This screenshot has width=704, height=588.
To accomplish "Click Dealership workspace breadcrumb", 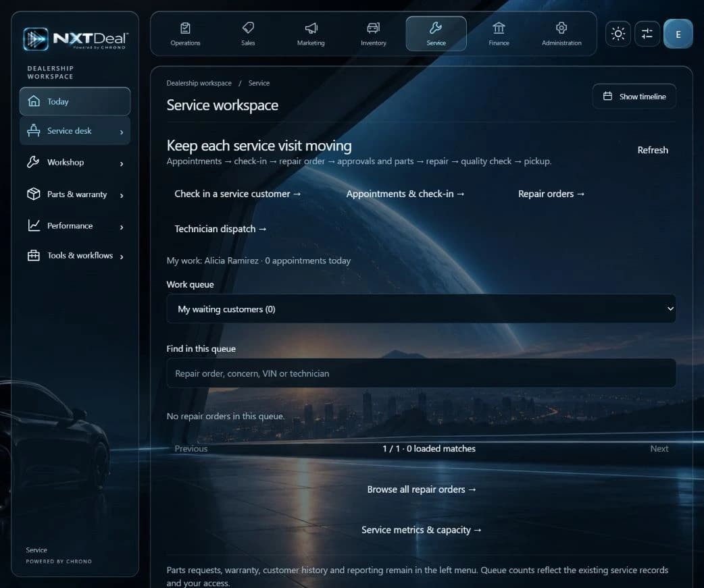I will point(199,83).
